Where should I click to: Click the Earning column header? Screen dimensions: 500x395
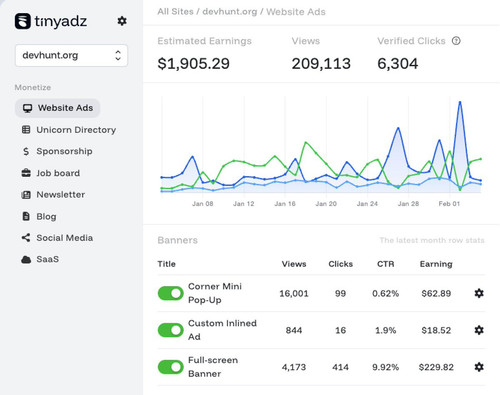pyautogui.click(x=436, y=264)
